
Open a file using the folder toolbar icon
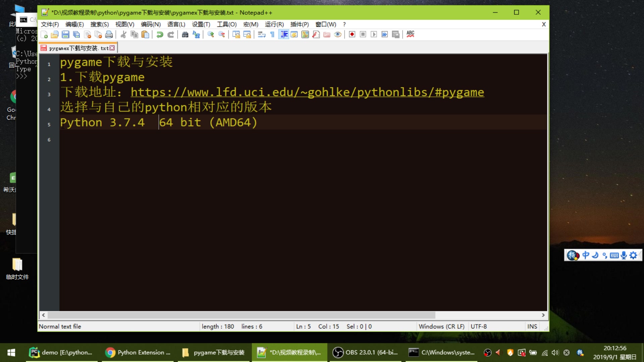point(55,35)
